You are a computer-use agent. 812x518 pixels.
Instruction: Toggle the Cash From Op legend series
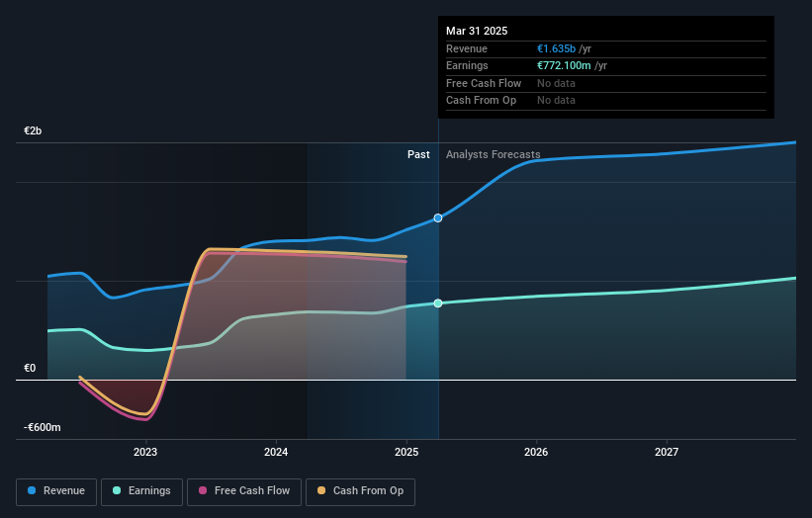360,491
